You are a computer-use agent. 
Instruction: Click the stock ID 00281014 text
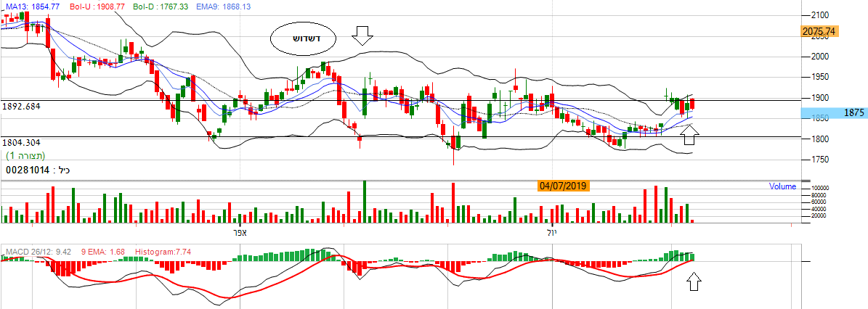[x=28, y=169]
